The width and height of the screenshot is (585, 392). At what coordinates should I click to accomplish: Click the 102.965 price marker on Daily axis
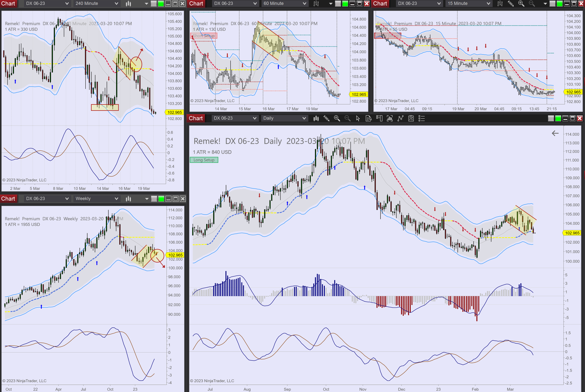point(572,233)
